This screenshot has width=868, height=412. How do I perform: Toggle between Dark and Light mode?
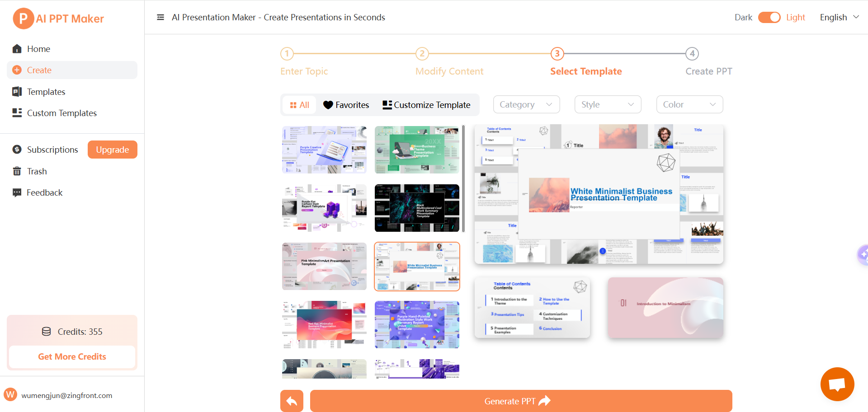(769, 17)
